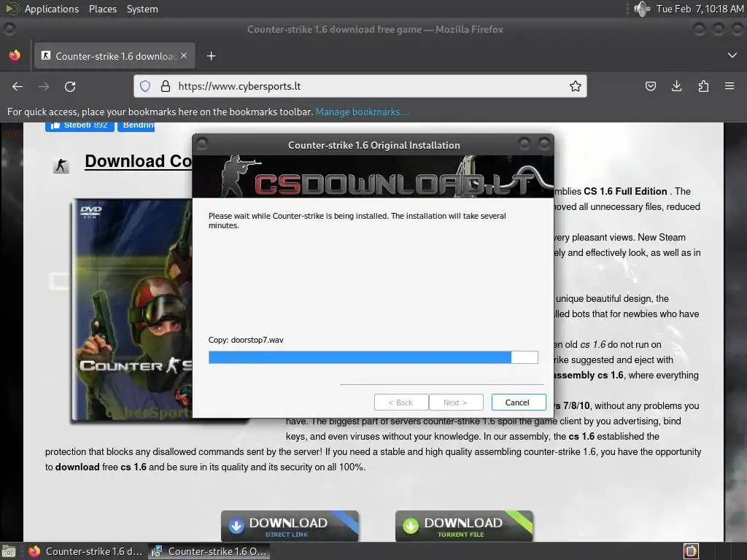
Task: Open the extensions puzzle icon
Action: point(703,86)
